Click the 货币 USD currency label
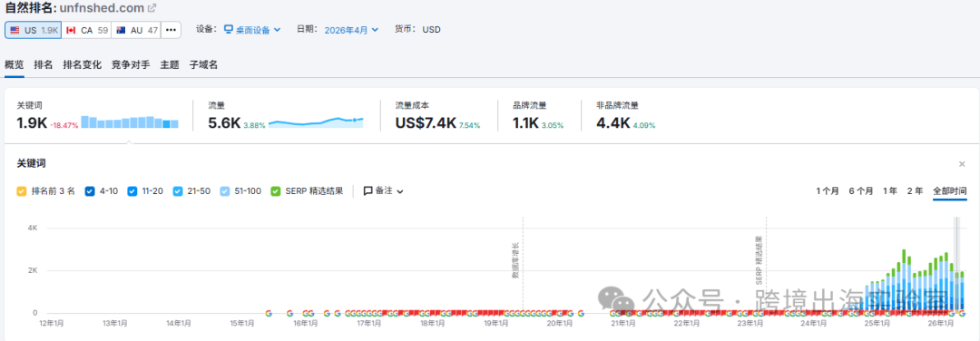 416,29
